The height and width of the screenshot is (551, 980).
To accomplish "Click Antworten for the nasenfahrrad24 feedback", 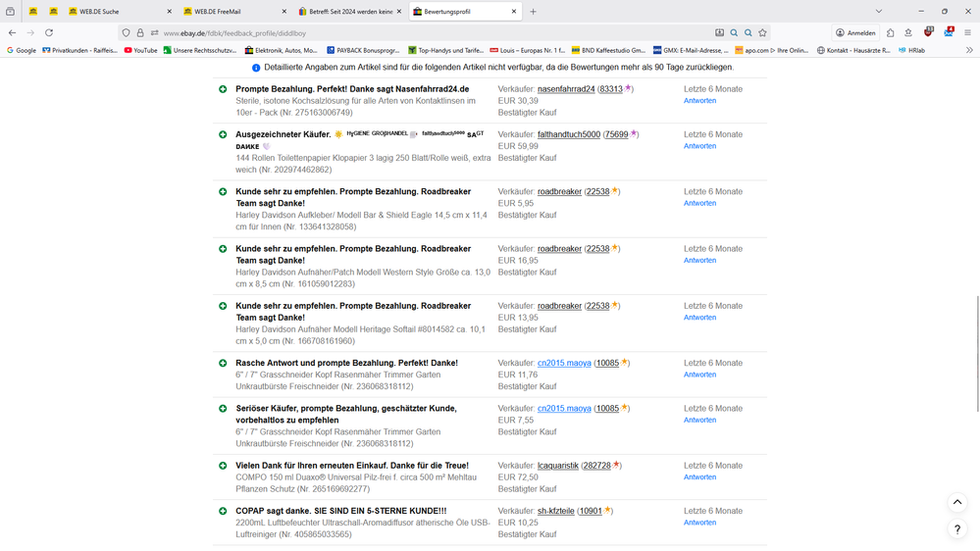I will (699, 101).
